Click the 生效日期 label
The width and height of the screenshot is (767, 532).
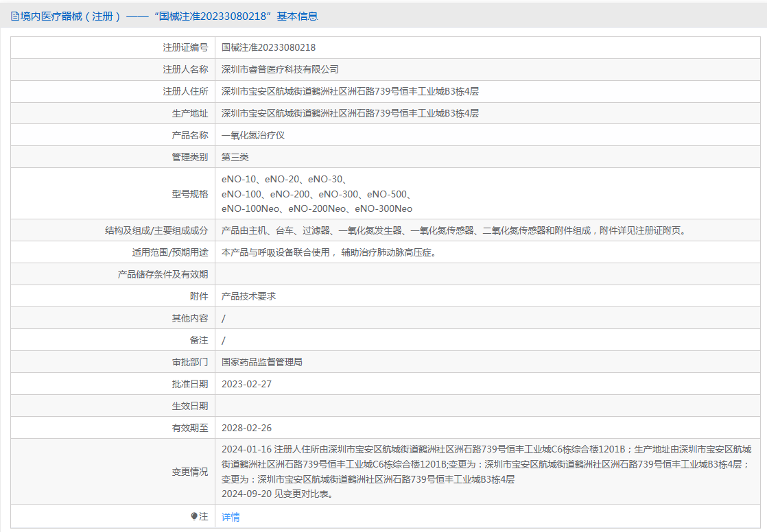(190, 406)
